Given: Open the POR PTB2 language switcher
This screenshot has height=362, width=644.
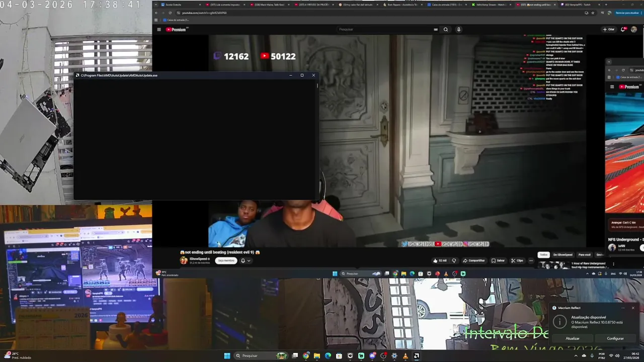Looking at the screenshot, I should click(602, 355).
